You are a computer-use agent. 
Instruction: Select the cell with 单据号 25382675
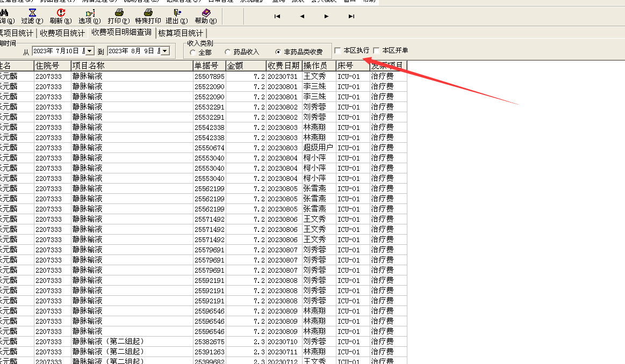(x=209, y=341)
